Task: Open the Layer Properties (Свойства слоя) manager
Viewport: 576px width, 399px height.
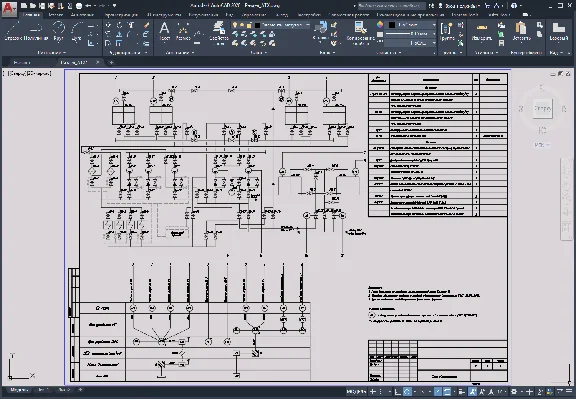Action: pos(219,32)
